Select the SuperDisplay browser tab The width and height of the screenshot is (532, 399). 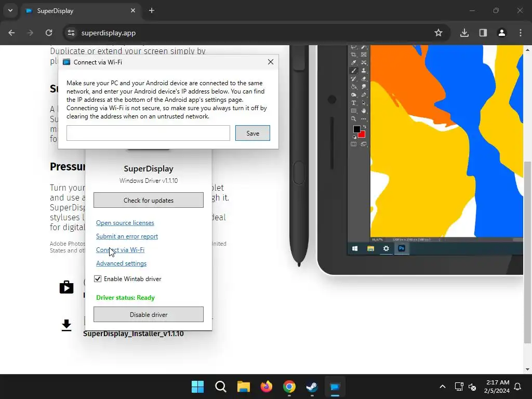tap(82, 11)
